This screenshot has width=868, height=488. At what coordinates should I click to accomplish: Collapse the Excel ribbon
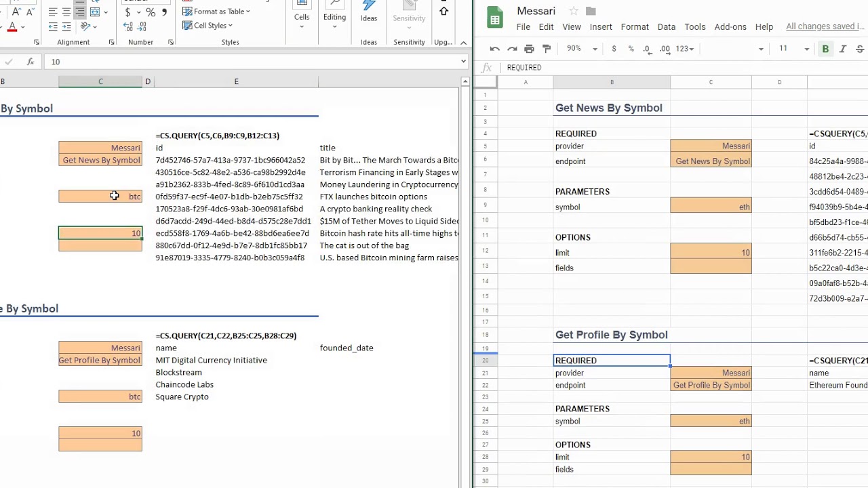click(x=463, y=43)
